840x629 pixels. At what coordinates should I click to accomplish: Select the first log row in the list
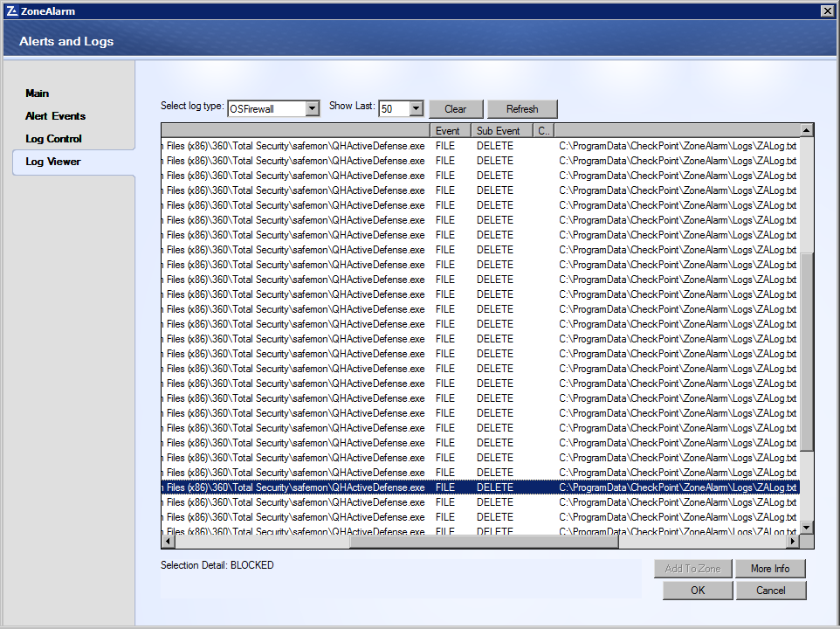click(480, 146)
